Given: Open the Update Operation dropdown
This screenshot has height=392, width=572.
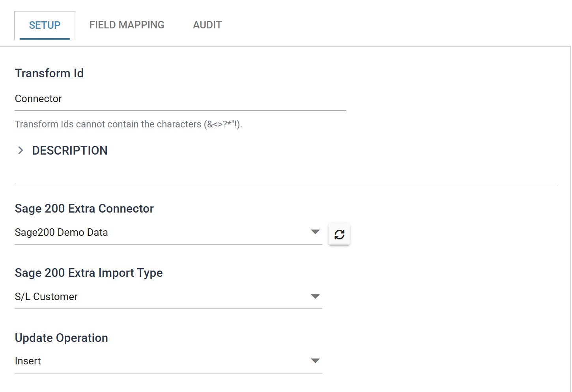Looking at the screenshot, I should tap(168, 361).
